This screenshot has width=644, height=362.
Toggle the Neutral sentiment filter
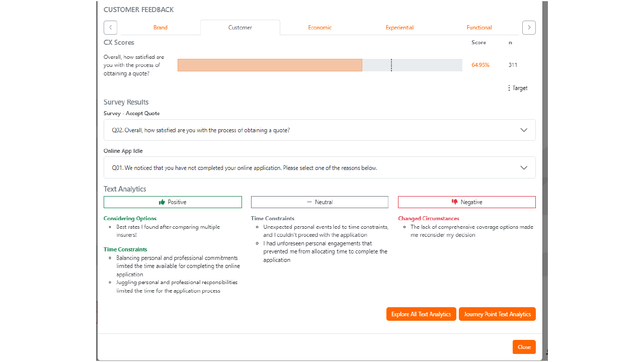pyautogui.click(x=319, y=202)
